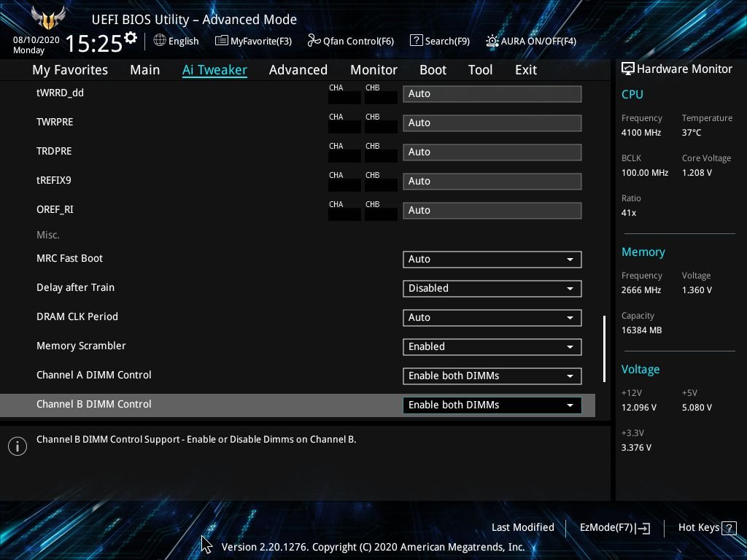747x560 pixels.
Task: Expand the DRAM CLK Period dropdown
Action: pyautogui.click(x=492, y=318)
